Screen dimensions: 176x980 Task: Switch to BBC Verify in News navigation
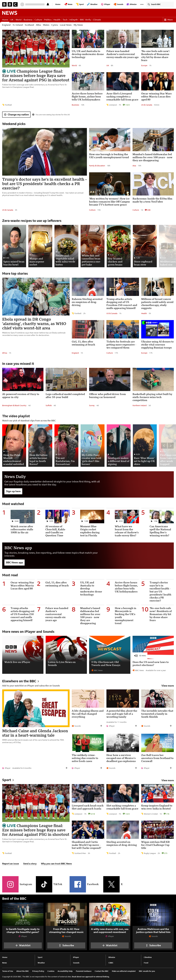coord(85,20)
